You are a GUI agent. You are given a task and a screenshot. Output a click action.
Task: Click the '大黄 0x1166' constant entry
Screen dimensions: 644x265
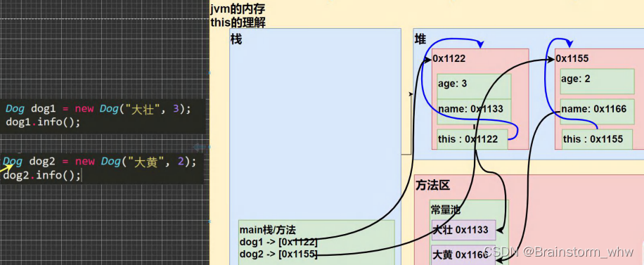pos(464,254)
